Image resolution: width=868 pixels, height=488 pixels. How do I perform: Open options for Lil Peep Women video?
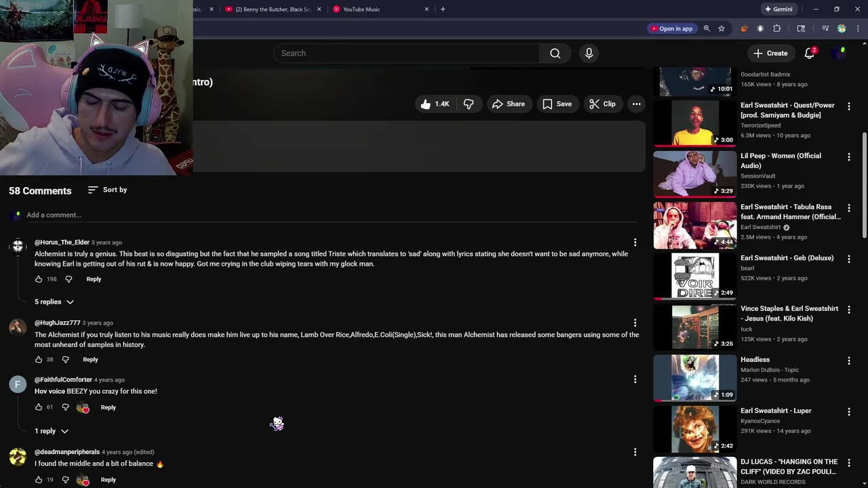[848, 157]
